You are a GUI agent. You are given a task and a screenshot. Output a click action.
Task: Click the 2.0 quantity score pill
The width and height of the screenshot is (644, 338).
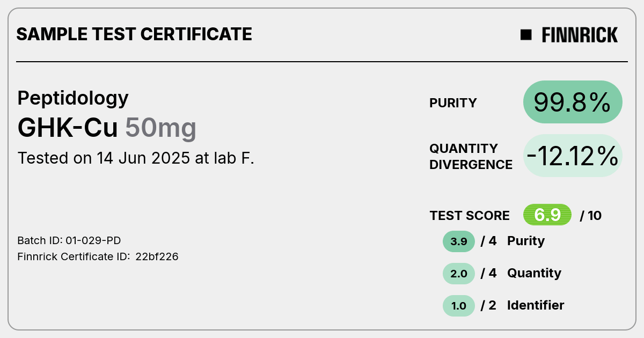click(459, 274)
